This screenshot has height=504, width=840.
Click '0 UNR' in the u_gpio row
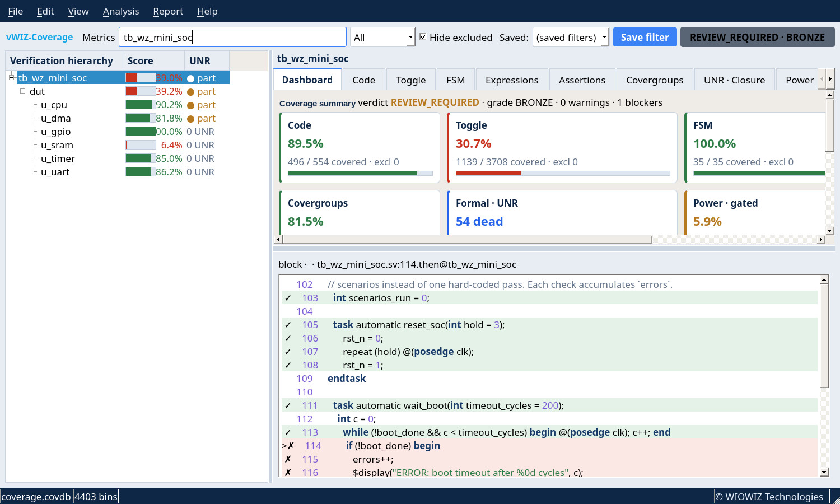(200, 132)
